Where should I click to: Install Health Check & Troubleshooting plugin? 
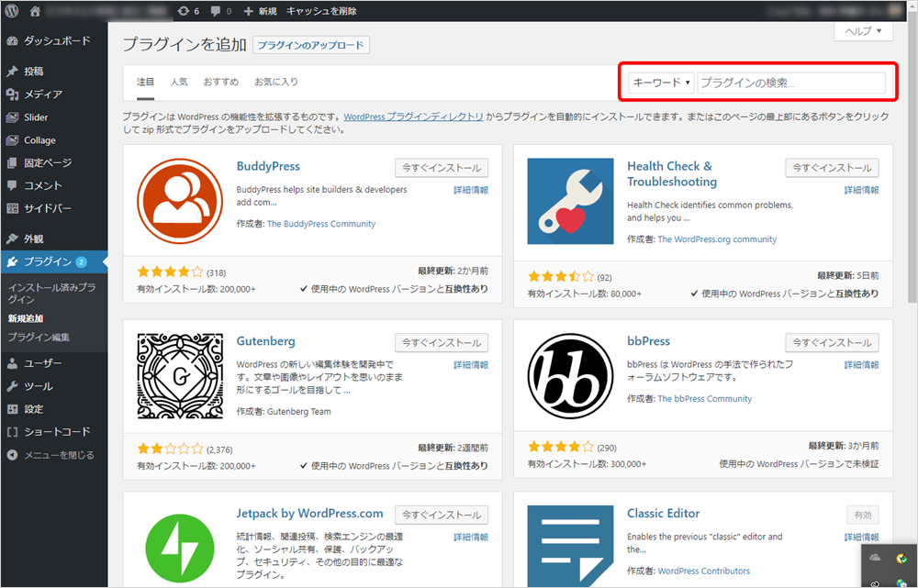tap(832, 168)
